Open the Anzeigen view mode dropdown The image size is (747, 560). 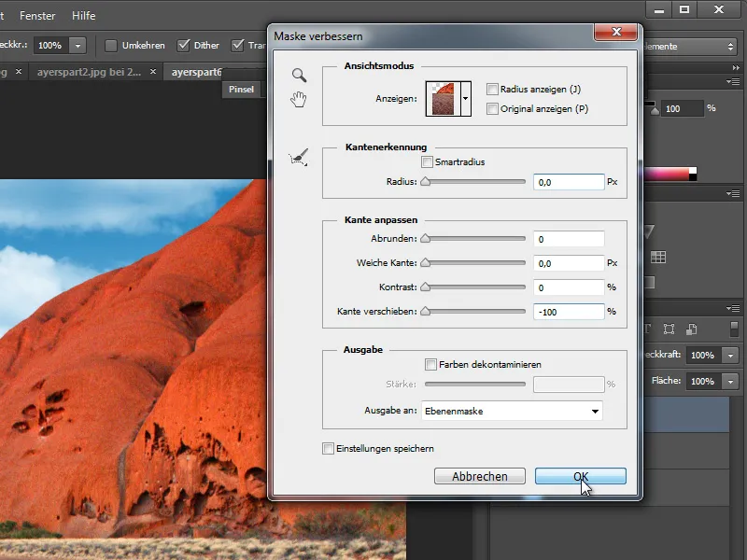(465, 99)
